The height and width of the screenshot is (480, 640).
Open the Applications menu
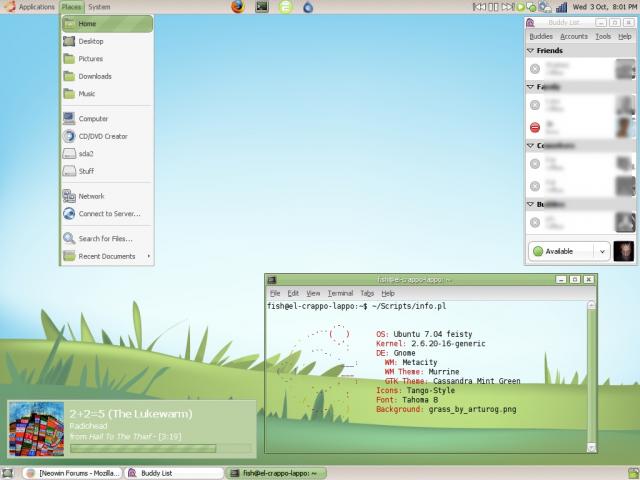tap(36, 7)
